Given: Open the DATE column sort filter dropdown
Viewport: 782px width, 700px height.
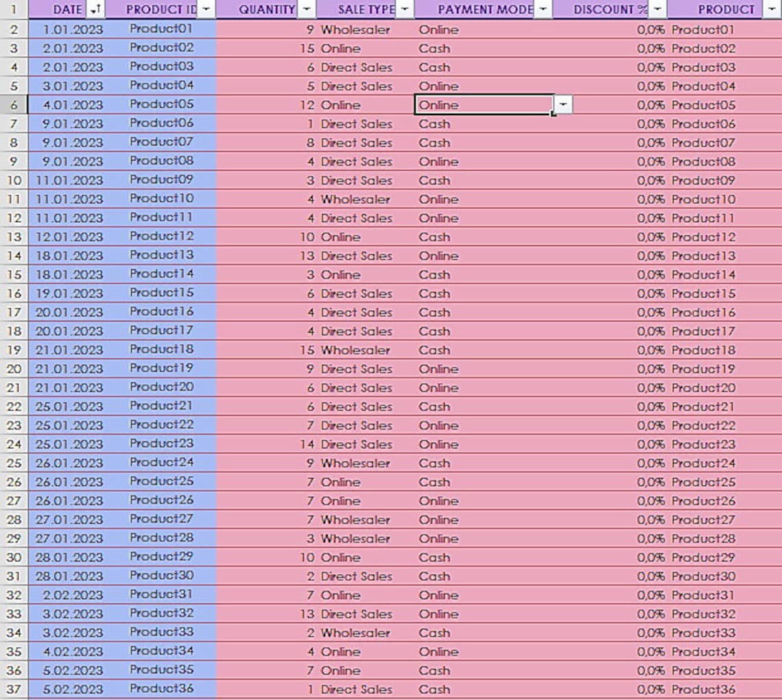Looking at the screenshot, I should pyautogui.click(x=95, y=9).
